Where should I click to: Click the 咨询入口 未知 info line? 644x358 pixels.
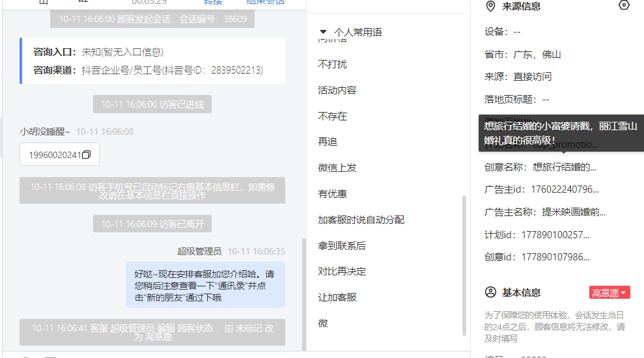[x=98, y=52]
